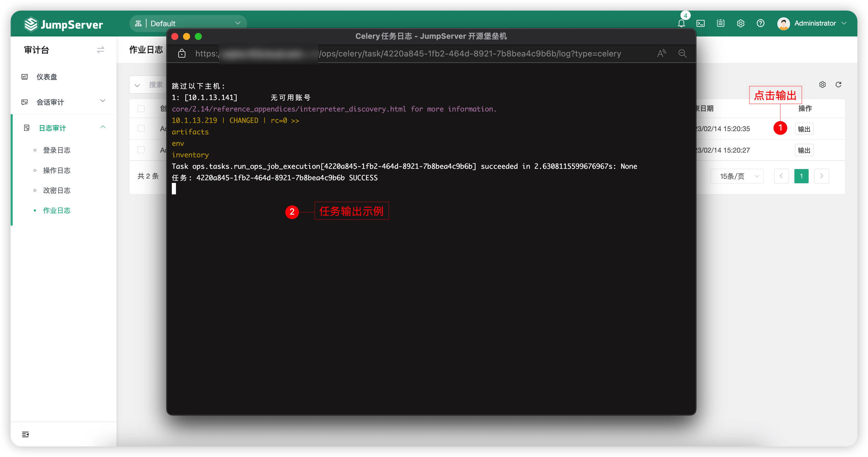Open the tickets list icon in header
868x457 pixels.
[721, 23]
